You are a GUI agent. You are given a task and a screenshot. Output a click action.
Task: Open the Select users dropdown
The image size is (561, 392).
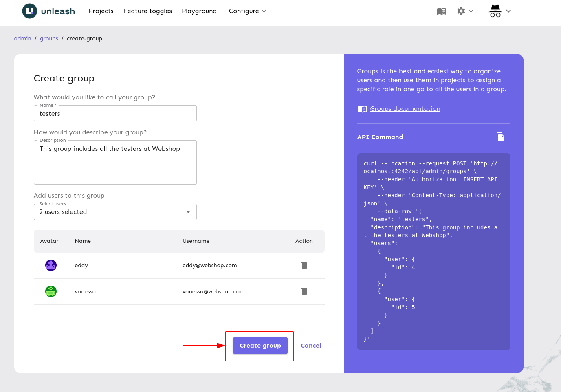tap(115, 212)
